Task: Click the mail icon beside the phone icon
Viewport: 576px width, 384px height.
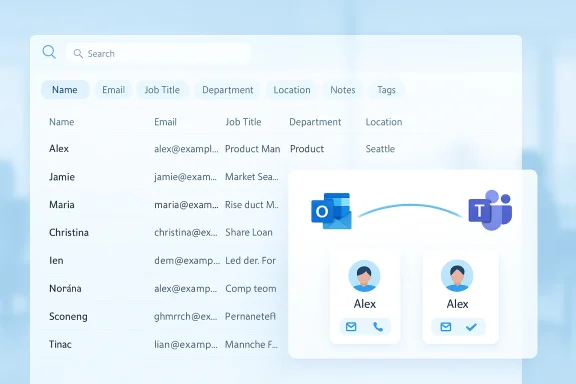Action: coord(351,327)
